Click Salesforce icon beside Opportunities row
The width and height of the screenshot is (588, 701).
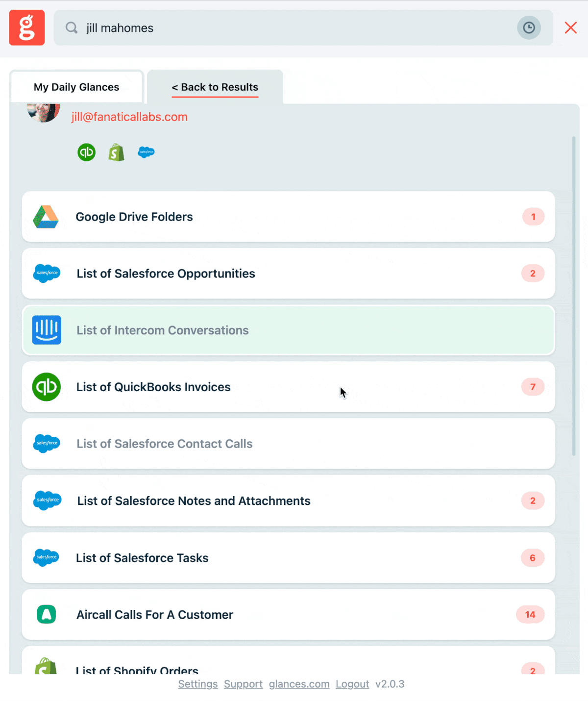[47, 273]
